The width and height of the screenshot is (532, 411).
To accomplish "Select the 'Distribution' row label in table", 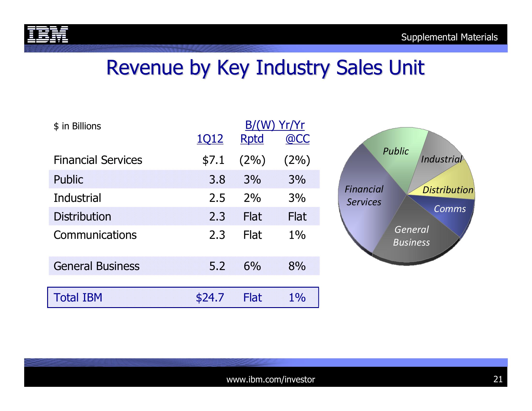I will (82, 216).
